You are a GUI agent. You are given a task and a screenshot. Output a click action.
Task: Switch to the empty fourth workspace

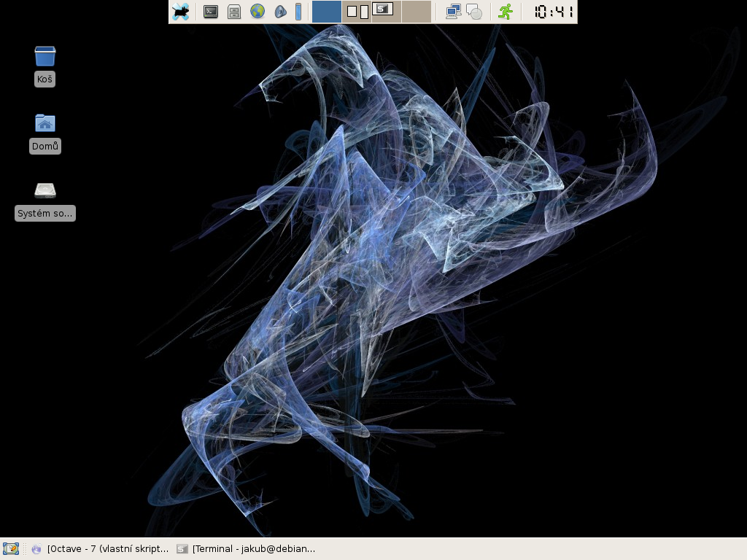point(417,12)
